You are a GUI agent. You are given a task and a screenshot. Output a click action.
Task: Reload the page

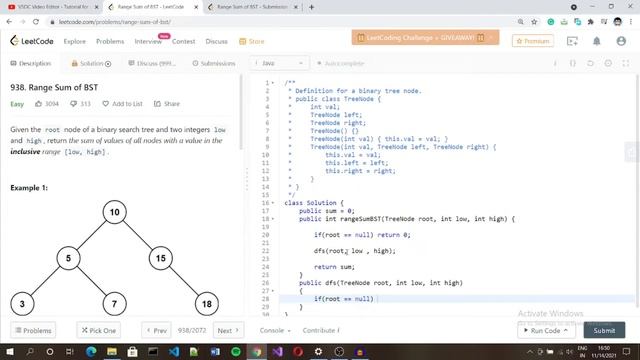[x=36, y=22]
